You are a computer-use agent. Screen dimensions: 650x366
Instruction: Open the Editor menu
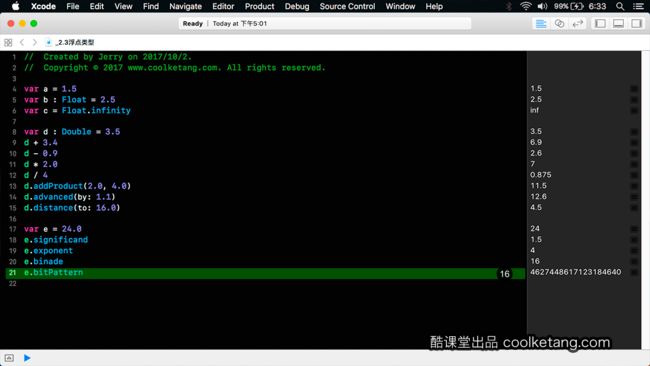point(223,6)
